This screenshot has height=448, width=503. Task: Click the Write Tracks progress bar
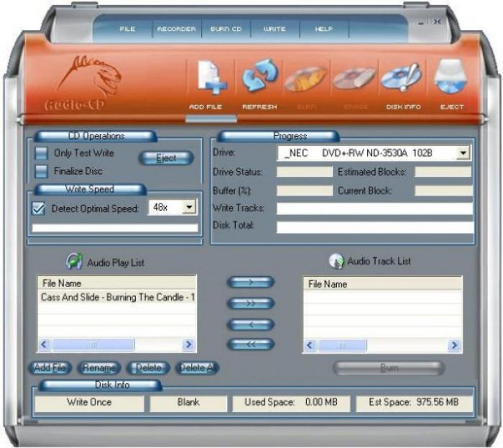tap(375, 209)
